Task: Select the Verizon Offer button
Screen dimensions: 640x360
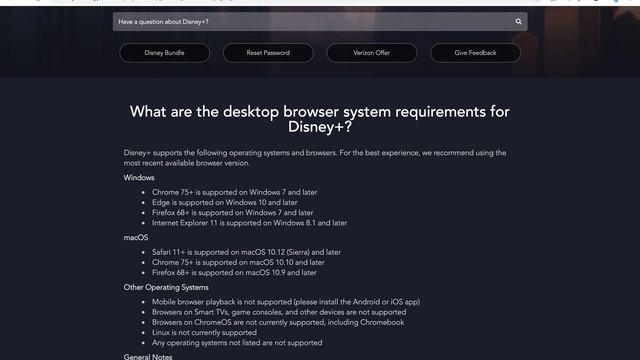Action: pos(372,53)
